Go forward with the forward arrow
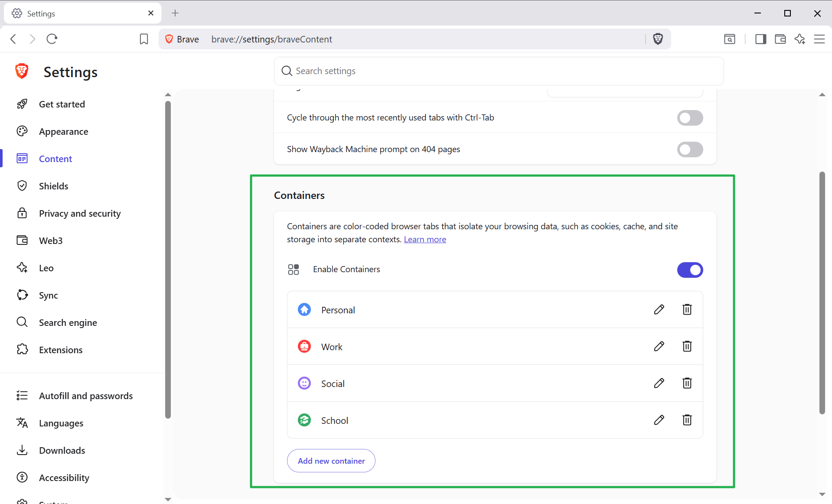832x504 pixels. (33, 39)
